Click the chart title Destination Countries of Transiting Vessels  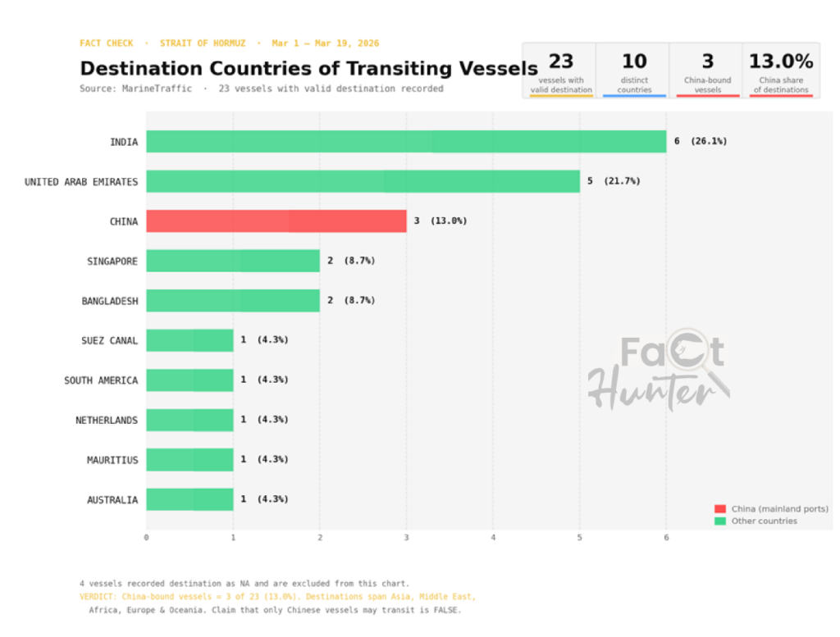pos(308,67)
